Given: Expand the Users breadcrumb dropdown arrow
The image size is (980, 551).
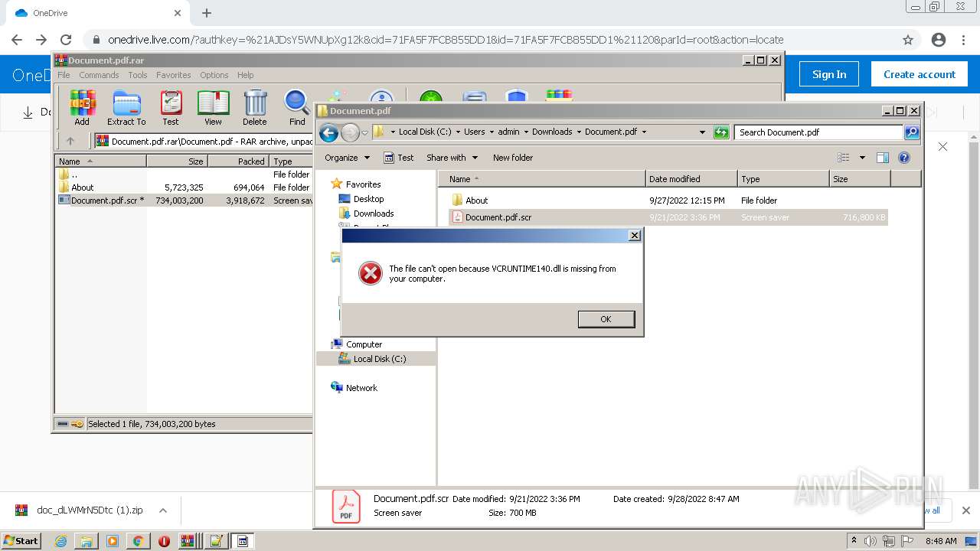Looking at the screenshot, I should tap(491, 132).
